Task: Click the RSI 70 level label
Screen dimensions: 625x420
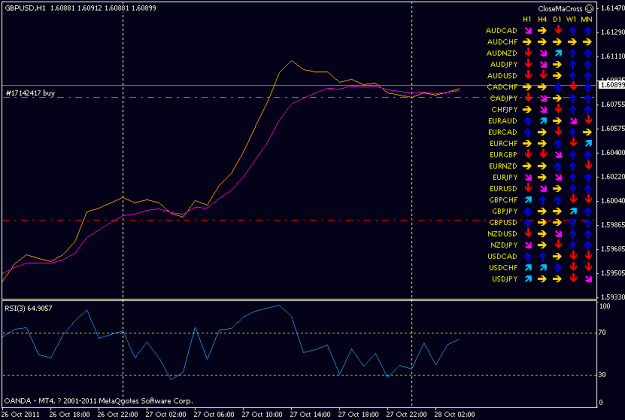Action: tap(602, 332)
